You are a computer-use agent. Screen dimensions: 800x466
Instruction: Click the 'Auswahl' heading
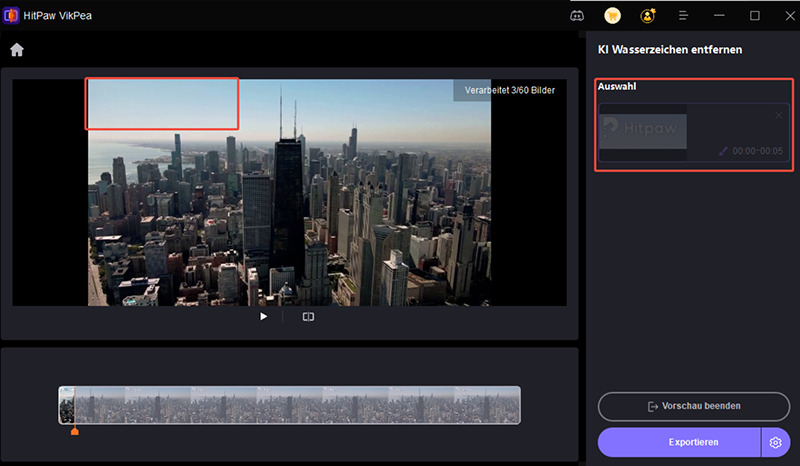(x=617, y=86)
